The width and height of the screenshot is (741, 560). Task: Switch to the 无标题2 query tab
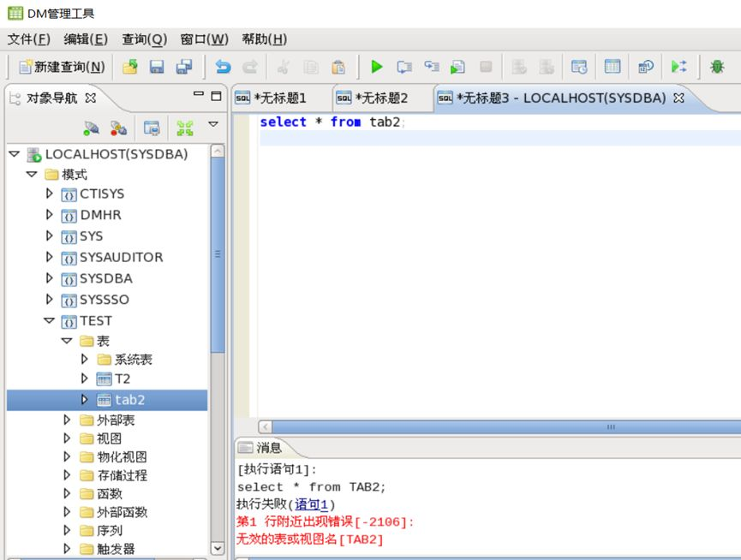tap(381, 98)
